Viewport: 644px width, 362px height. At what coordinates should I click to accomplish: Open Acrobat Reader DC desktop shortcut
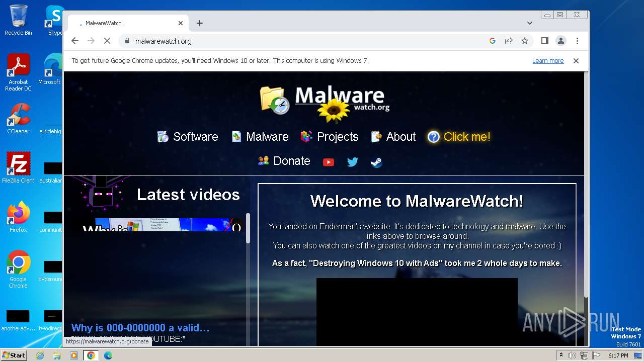pos(18,72)
